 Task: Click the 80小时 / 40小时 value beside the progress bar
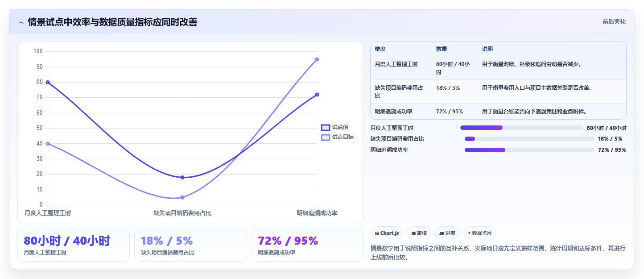coord(607,128)
